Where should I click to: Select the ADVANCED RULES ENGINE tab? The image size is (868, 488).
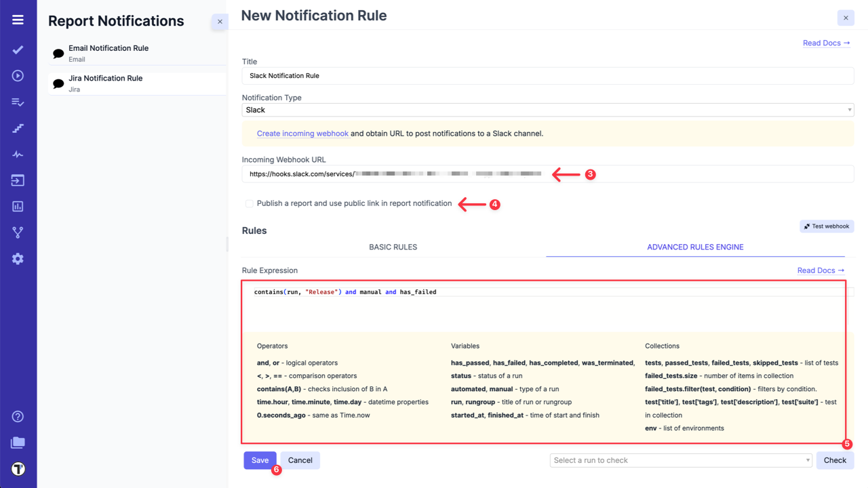point(695,247)
